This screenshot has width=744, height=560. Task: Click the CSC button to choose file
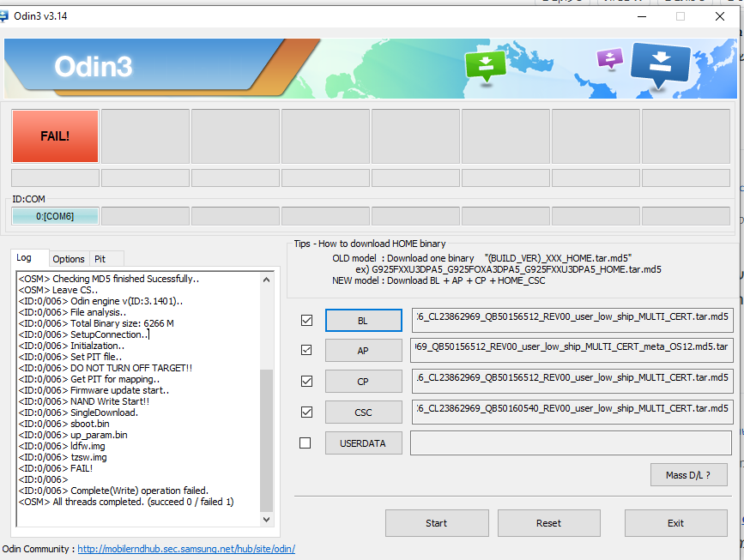[364, 412]
